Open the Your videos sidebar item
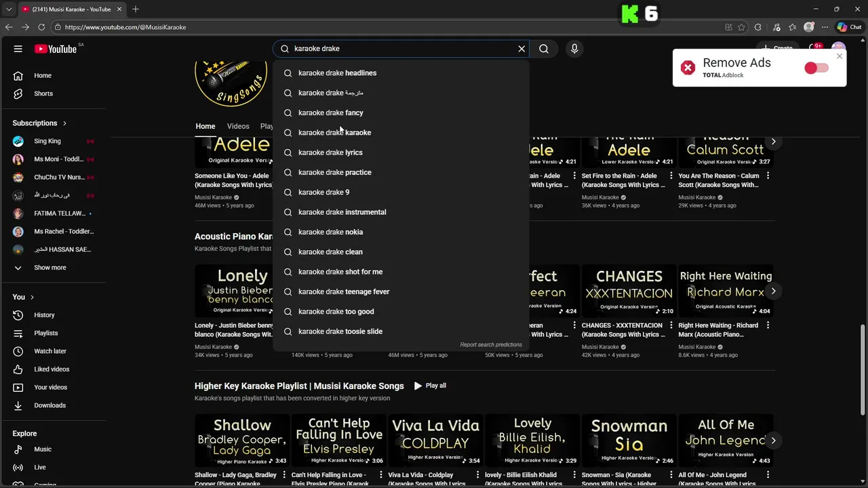The width and height of the screenshot is (868, 488). [53, 387]
